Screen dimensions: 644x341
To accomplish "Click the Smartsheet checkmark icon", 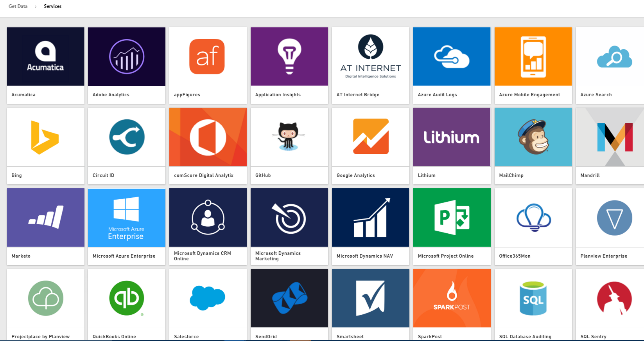I will (370, 298).
